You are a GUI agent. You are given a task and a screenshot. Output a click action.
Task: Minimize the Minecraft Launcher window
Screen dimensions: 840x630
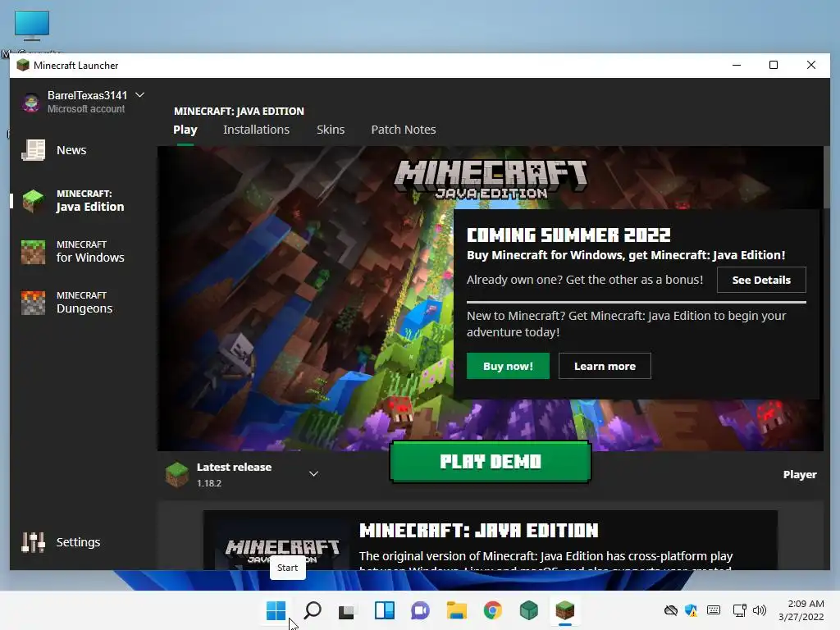click(737, 66)
